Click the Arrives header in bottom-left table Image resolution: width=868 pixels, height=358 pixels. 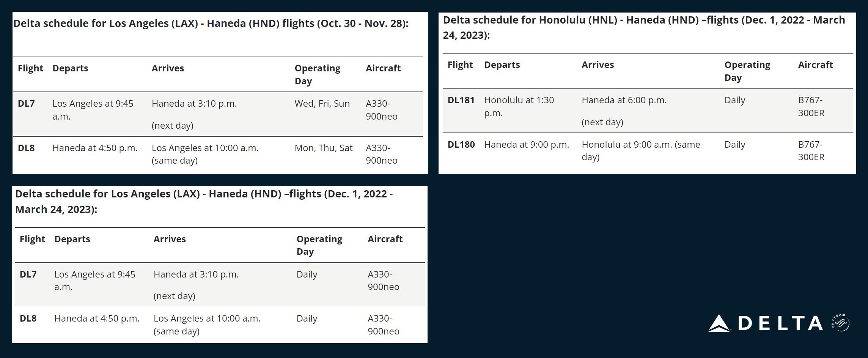(x=170, y=239)
